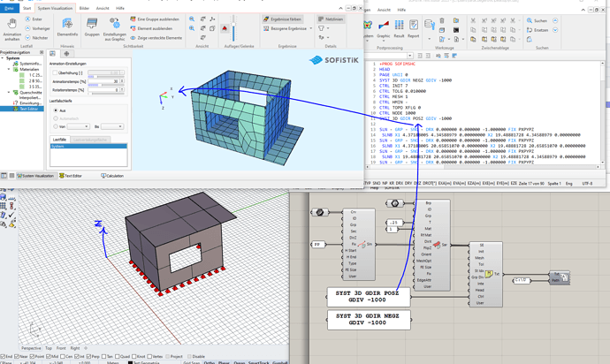Viewport: 610px width, 364px height.
Task: Toggle Netzlinien display
Action: click(x=331, y=19)
